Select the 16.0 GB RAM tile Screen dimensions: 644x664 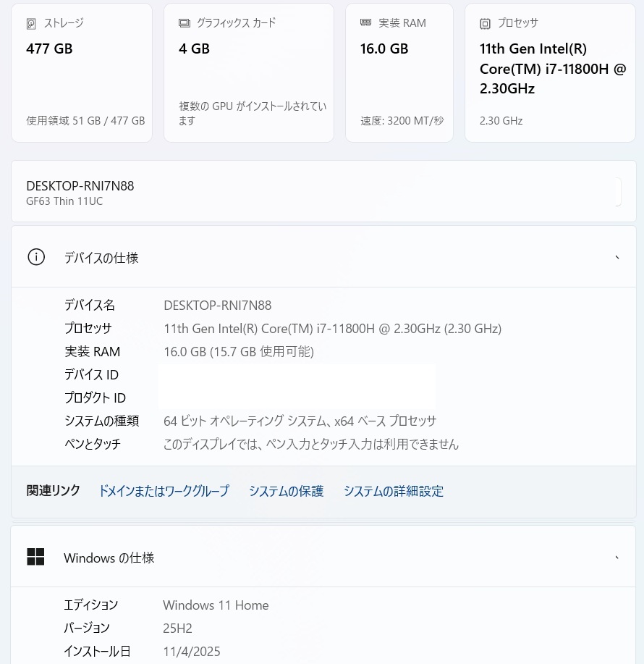pos(399,72)
